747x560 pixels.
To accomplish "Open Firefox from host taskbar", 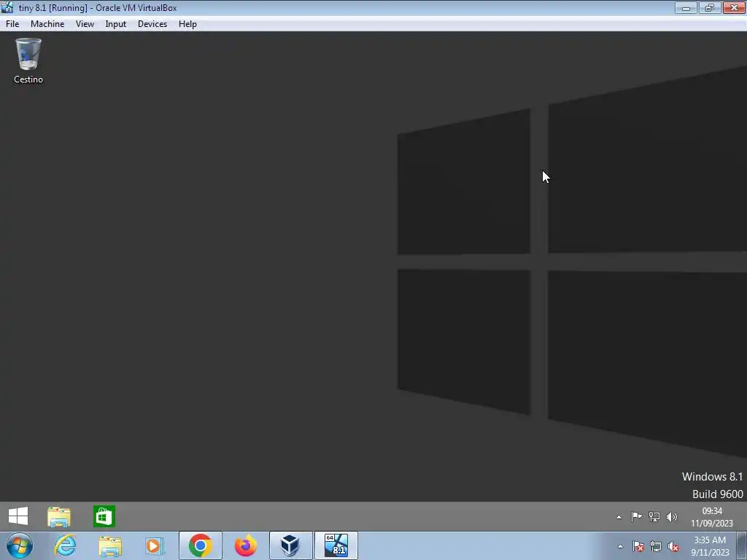I will tap(245, 545).
